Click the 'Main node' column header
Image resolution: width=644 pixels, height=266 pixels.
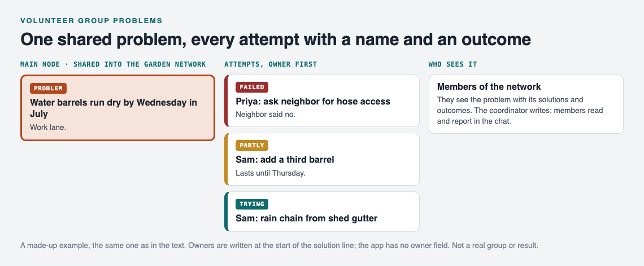coord(113,64)
